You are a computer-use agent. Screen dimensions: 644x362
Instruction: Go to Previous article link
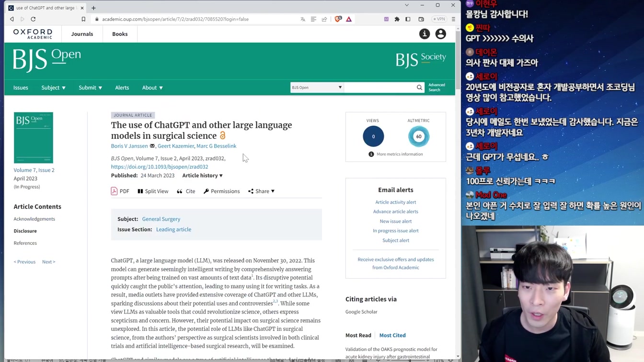24,262
